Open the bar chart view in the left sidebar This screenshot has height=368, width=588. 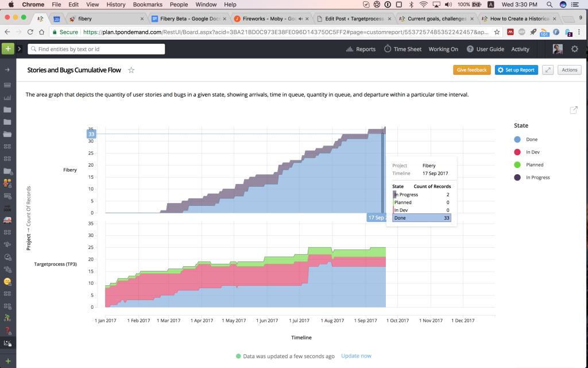[7, 98]
